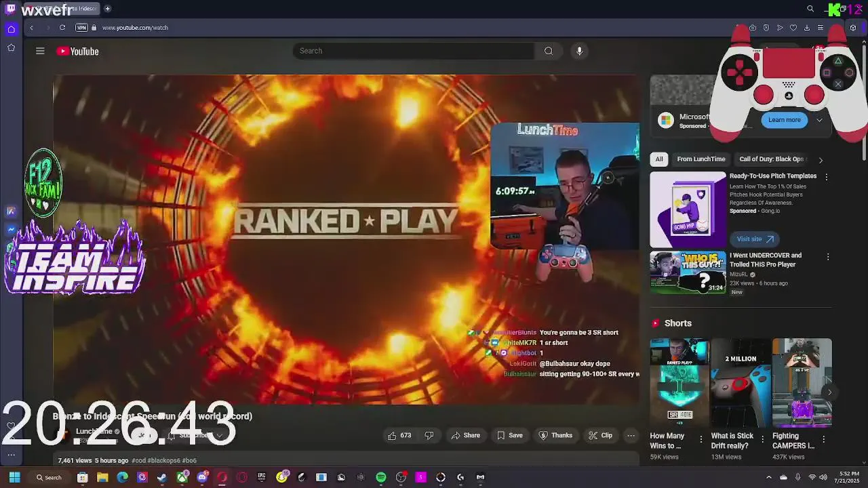Open Epic Games Launcher from taskbar
The height and width of the screenshot is (488, 868).
[262, 477]
